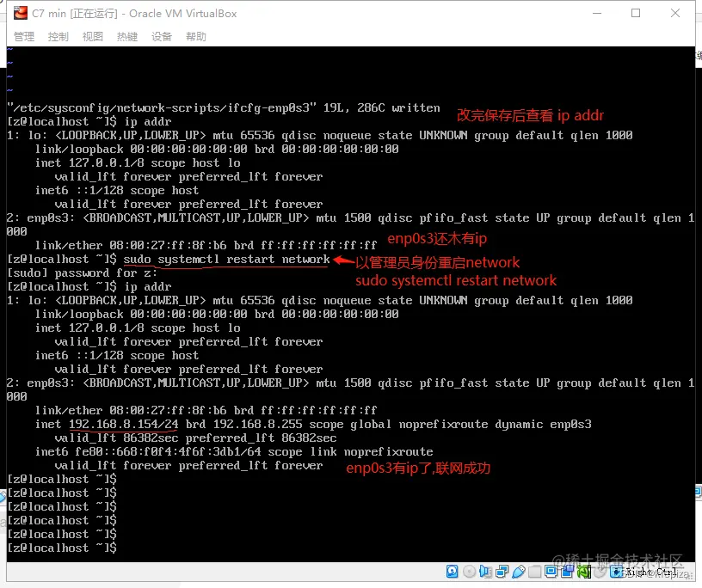Click the broadcast address 192.168.8.255
702x588 pixels.
257,424
